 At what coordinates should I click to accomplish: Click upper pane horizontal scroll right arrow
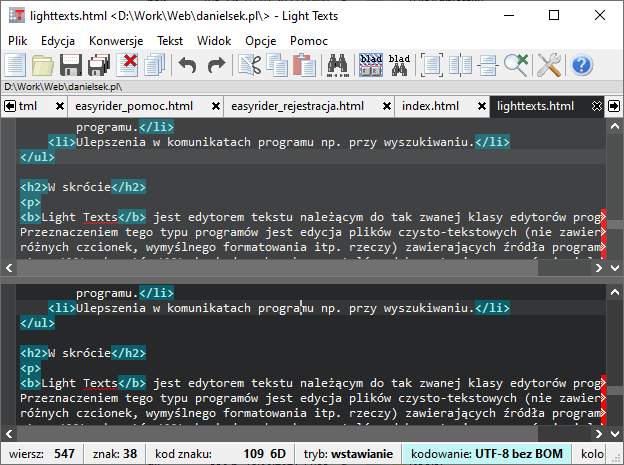pos(599,268)
